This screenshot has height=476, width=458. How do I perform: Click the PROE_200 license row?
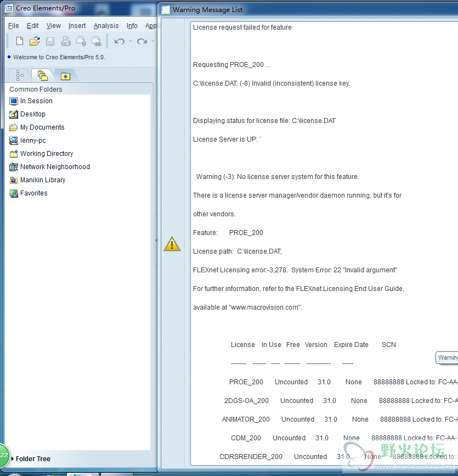343,382
